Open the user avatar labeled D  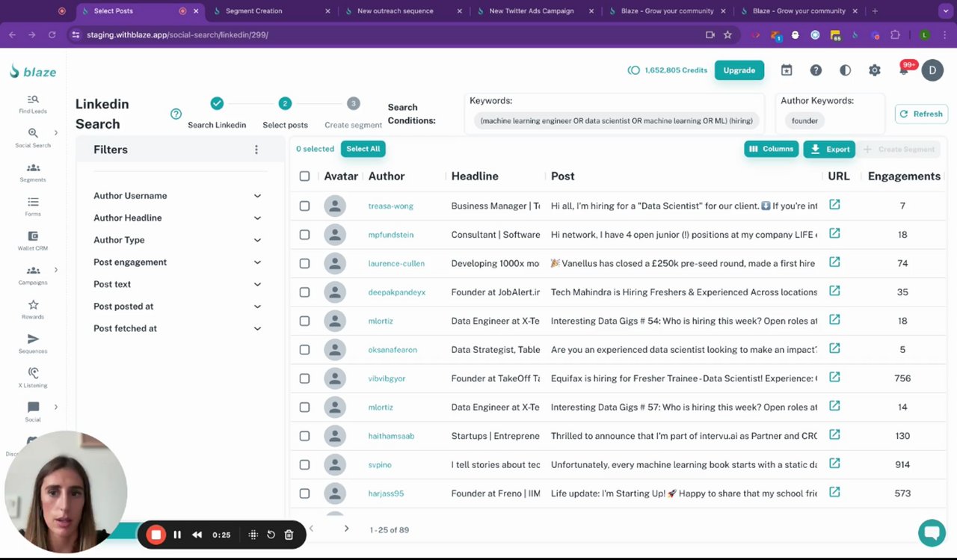coord(932,70)
